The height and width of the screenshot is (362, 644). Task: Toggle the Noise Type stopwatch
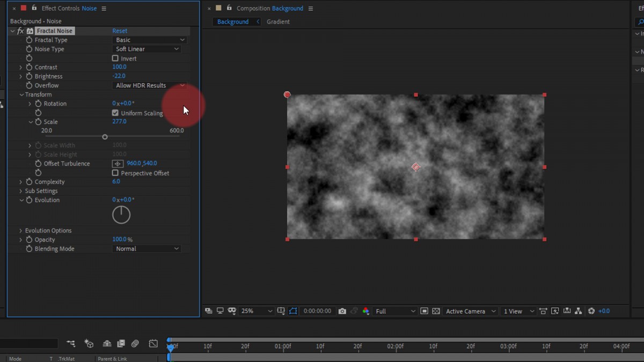pyautogui.click(x=29, y=49)
